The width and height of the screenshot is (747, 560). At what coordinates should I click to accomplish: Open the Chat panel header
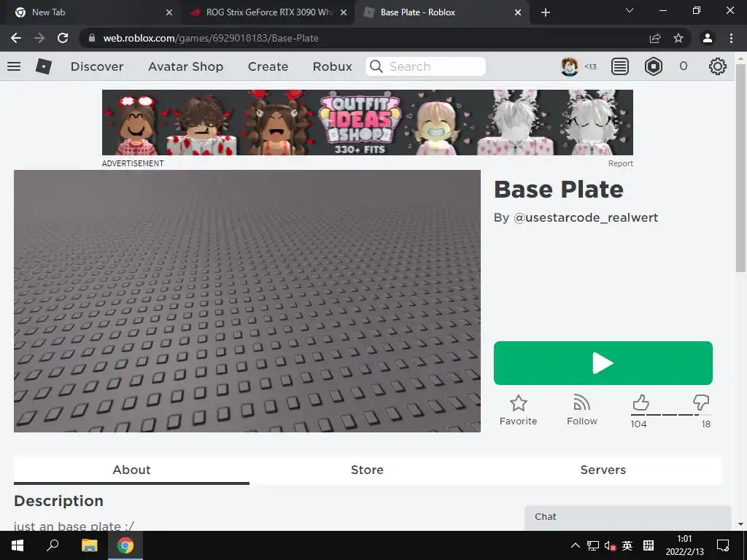coord(628,517)
